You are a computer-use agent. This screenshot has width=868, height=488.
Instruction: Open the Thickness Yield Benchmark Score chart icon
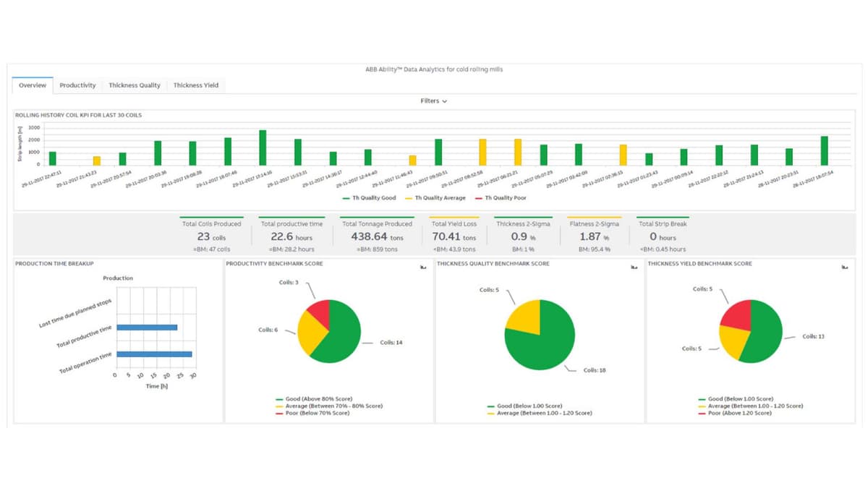tap(843, 267)
